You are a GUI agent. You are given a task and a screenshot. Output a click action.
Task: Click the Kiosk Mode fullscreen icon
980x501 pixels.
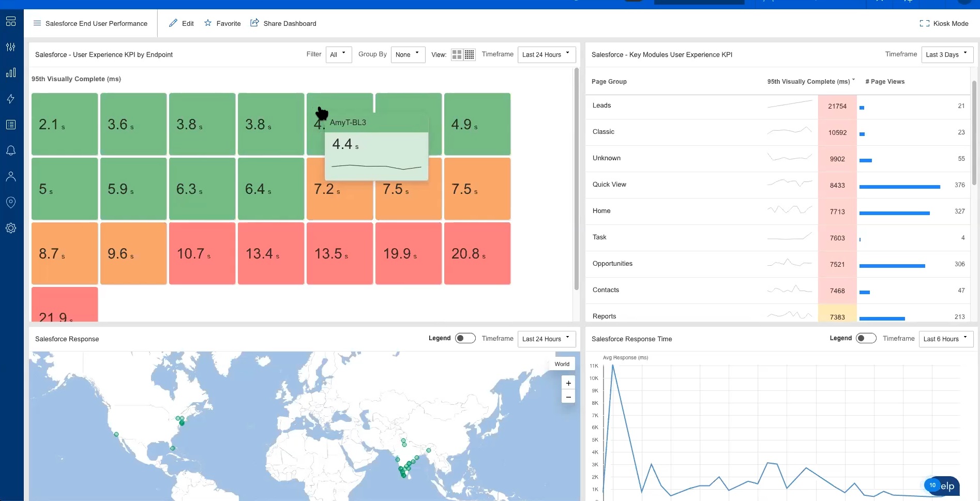(x=925, y=23)
